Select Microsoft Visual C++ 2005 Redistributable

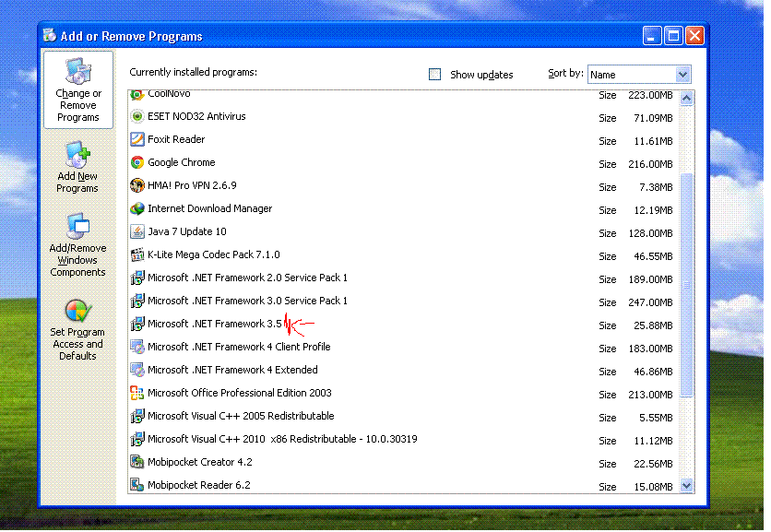click(403, 417)
